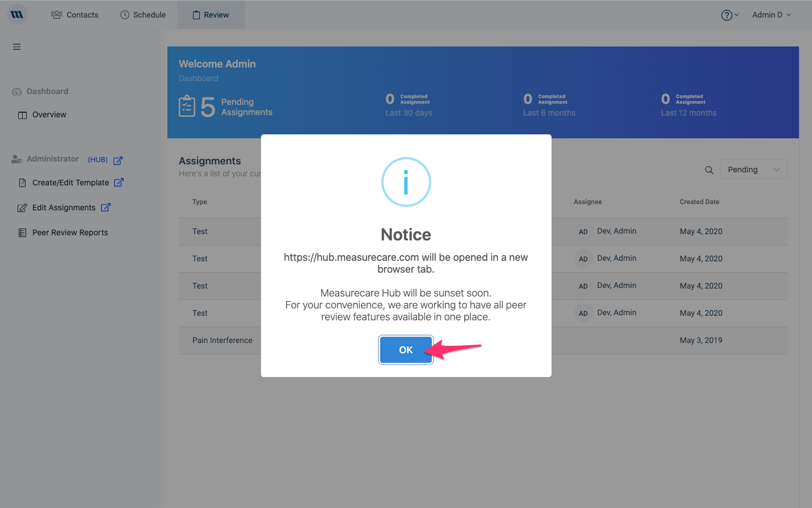Image resolution: width=812 pixels, height=508 pixels.
Task: Open the HUB external link icon
Action: (118, 160)
